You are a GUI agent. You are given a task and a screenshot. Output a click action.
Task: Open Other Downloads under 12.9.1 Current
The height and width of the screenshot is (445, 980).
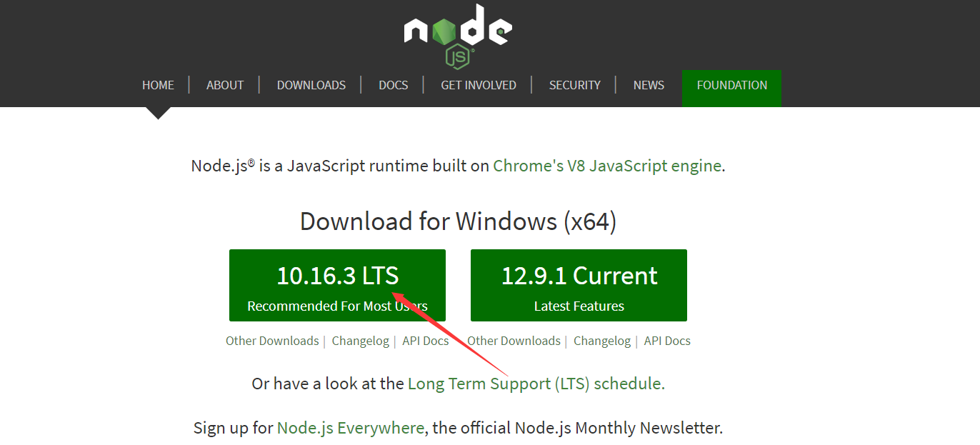pyautogui.click(x=514, y=341)
